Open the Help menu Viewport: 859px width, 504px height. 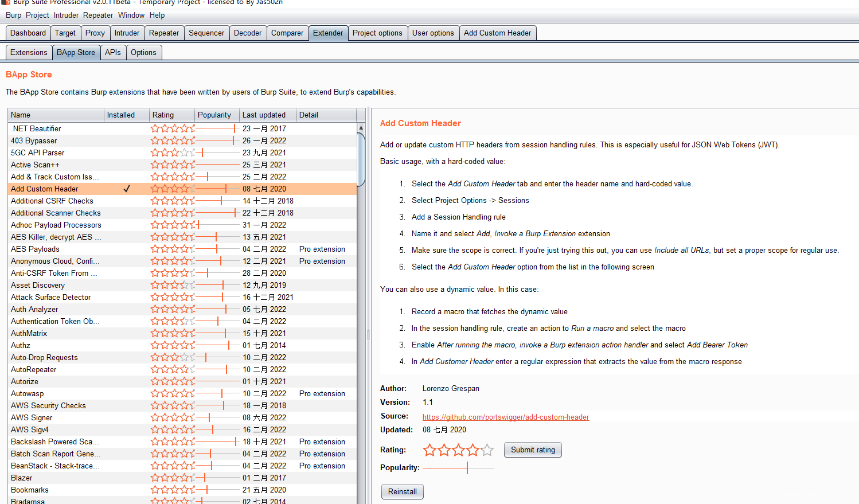pos(157,15)
